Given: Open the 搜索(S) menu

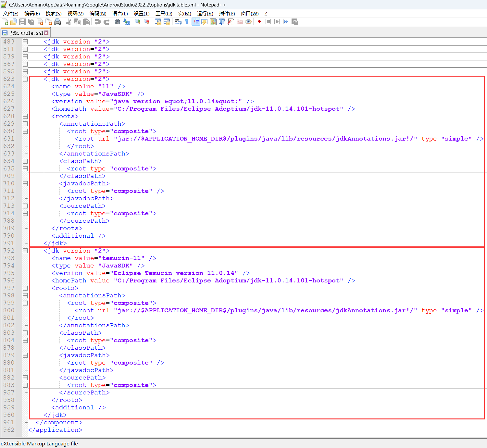Looking at the screenshot, I should tap(53, 14).
